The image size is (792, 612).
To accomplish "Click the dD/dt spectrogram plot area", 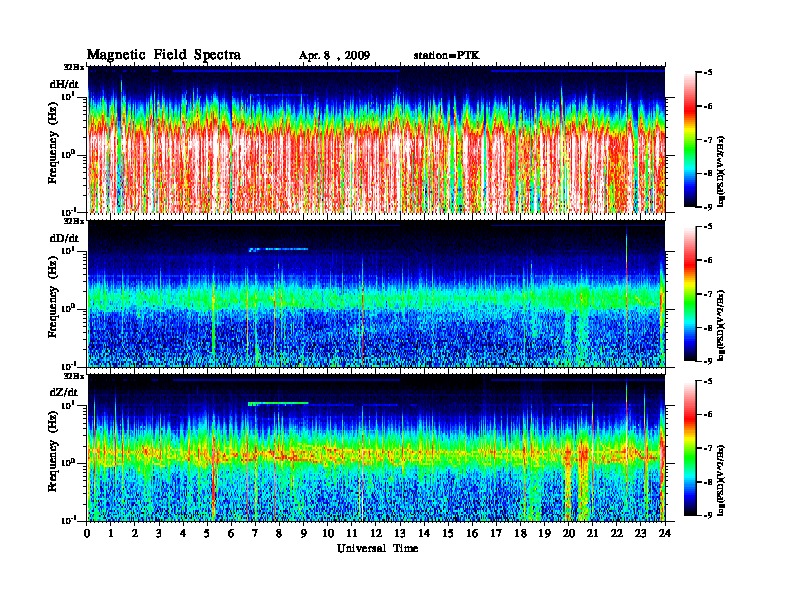I will 376,294.
